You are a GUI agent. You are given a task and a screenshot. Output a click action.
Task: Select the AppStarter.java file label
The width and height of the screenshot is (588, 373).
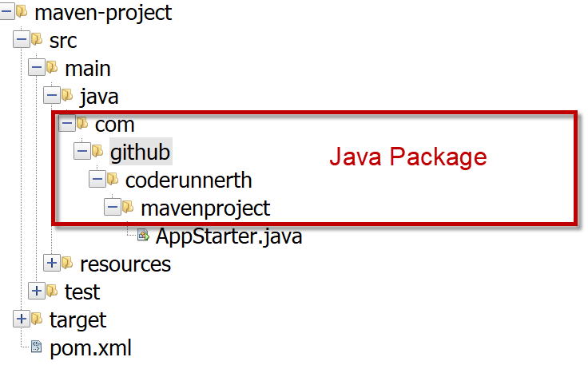pos(228,236)
